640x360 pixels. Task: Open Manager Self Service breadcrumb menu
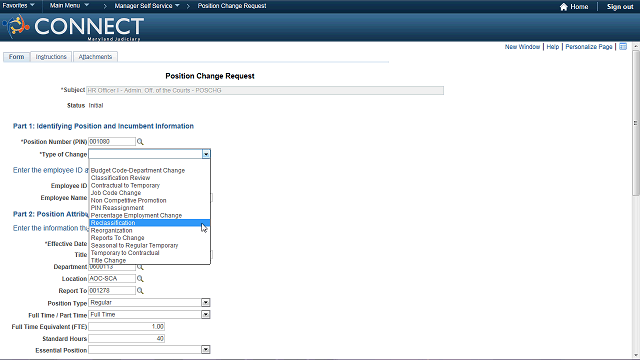[x=147, y=6]
